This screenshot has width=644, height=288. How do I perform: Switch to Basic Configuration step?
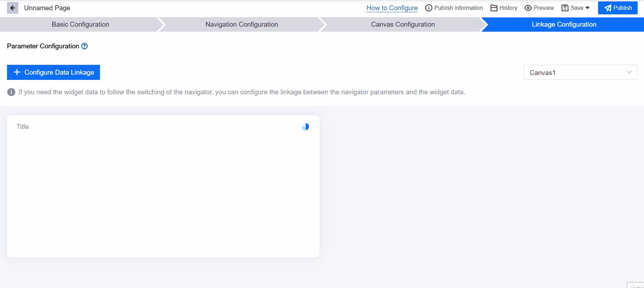[80, 25]
